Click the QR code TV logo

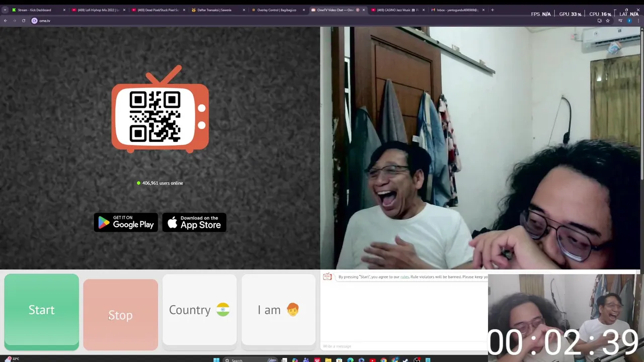coord(160,109)
